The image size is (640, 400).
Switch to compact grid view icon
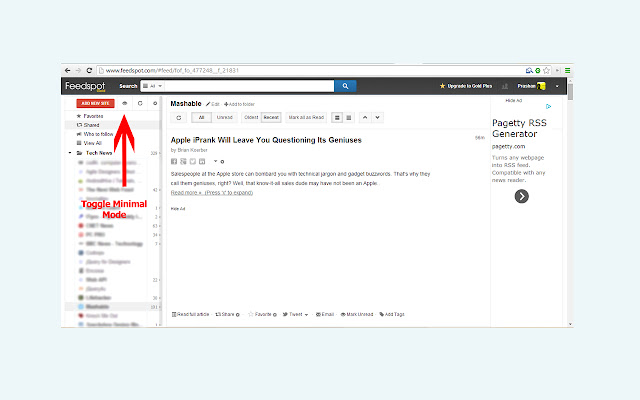[349, 118]
